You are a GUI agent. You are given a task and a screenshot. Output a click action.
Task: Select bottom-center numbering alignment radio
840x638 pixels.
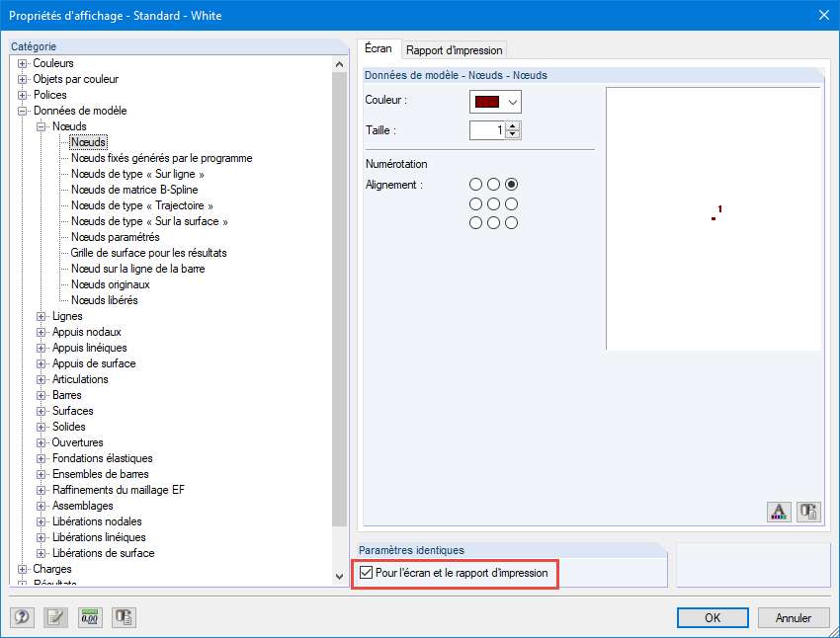tap(493, 222)
